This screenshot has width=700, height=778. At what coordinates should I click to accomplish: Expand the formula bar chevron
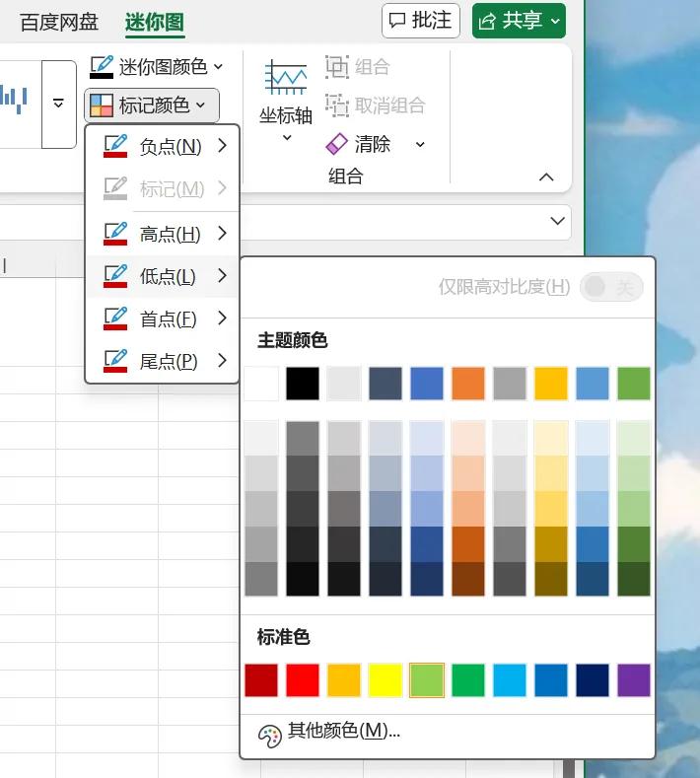coord(558,221)
